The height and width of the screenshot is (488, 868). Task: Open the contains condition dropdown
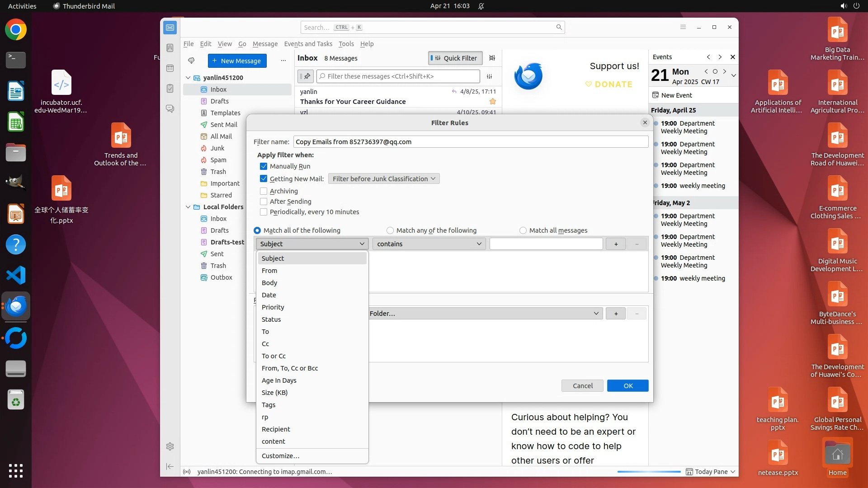click(x=429, y=244)
